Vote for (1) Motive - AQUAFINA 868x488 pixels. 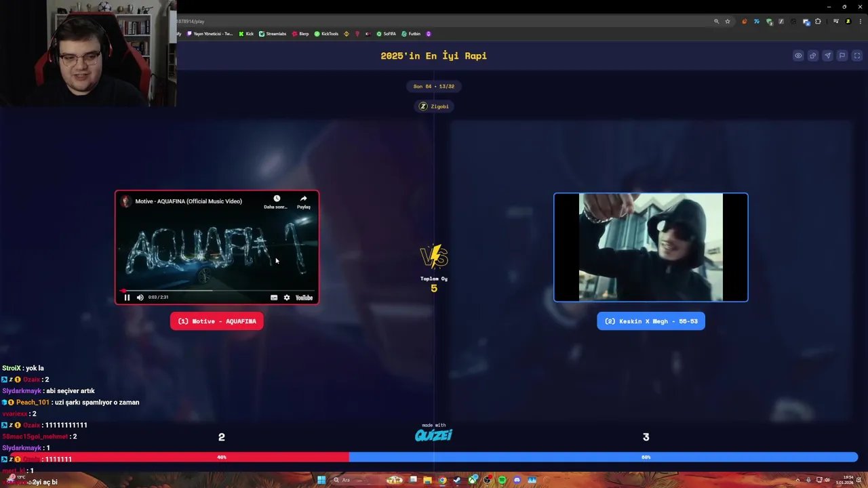(x=217, y=321)
